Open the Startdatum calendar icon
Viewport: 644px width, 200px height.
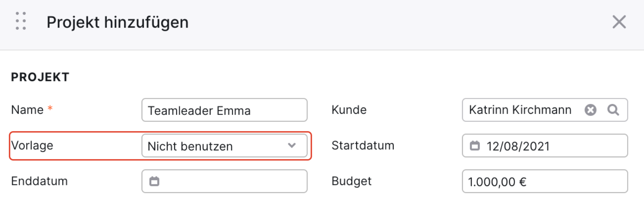click(475, 145)
